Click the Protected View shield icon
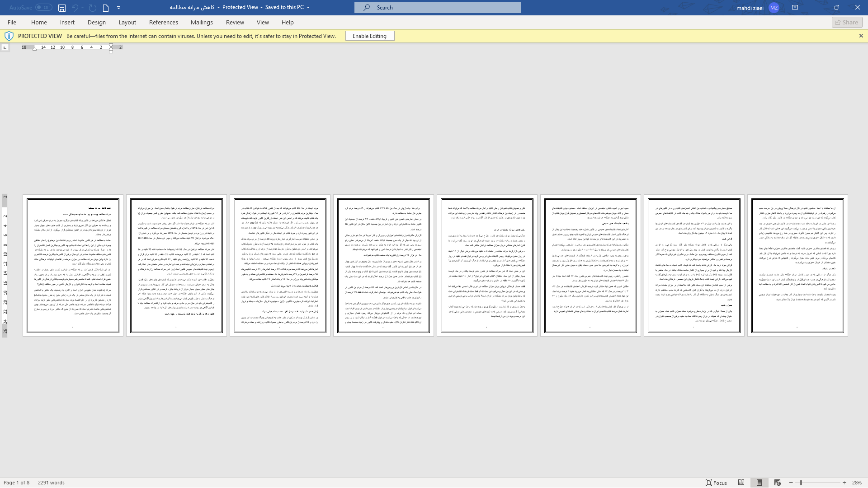This screenshot has height=488, width=868. (9, 36)
